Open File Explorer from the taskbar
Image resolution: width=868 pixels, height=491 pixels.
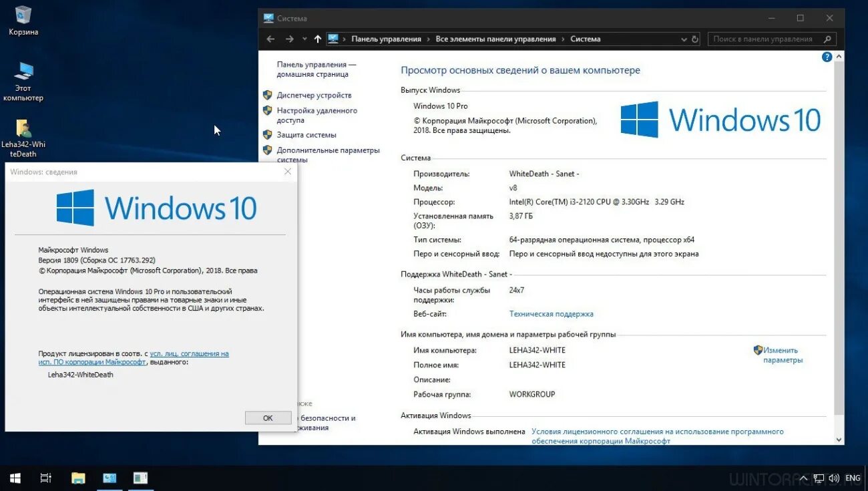[x=77, y=478]
